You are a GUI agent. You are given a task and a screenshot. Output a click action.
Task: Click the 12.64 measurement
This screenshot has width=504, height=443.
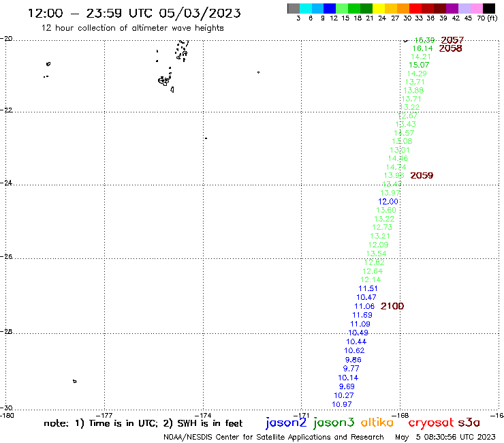click(373, 271)
